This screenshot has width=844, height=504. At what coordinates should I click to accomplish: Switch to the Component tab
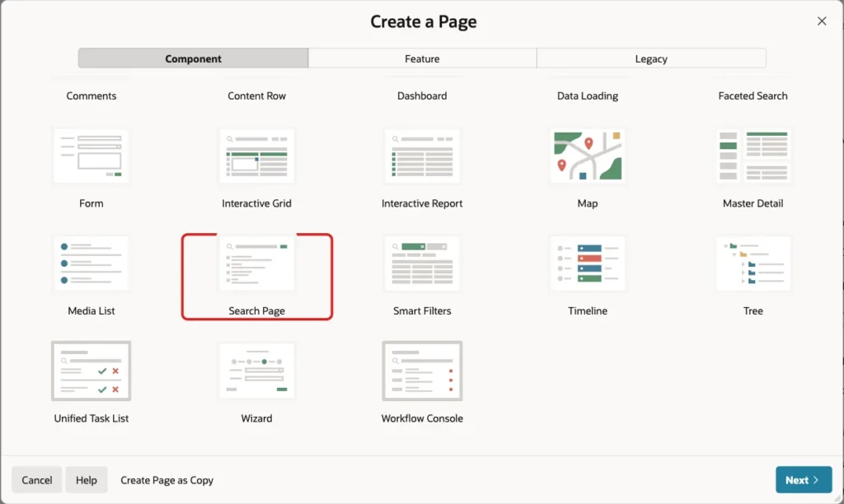point(193,58)
